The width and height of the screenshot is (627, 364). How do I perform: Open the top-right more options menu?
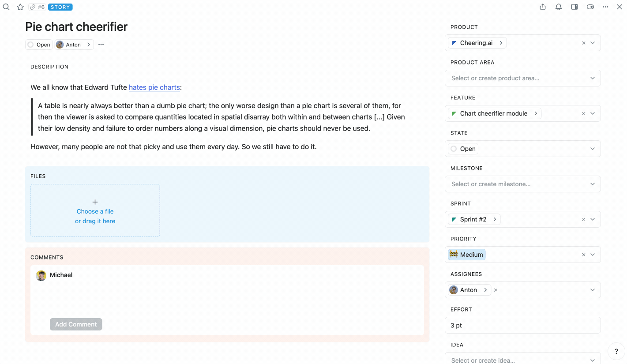coord(606,7)
